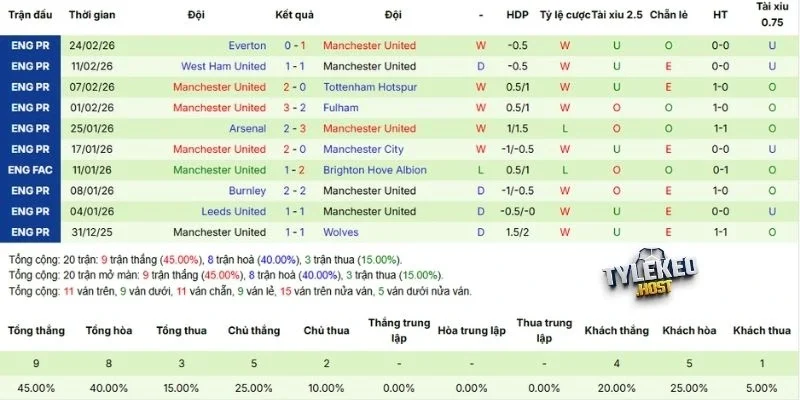Select Tottenham Hotspur in the away column
Viewport: 800px width, 400px height.
369,87
